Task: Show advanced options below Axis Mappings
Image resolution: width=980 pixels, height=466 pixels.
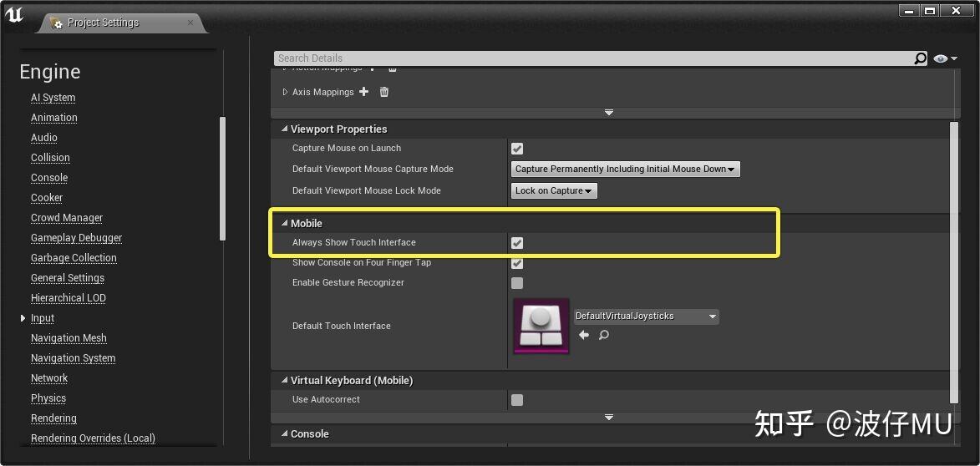Action: [x=609, y=113]
